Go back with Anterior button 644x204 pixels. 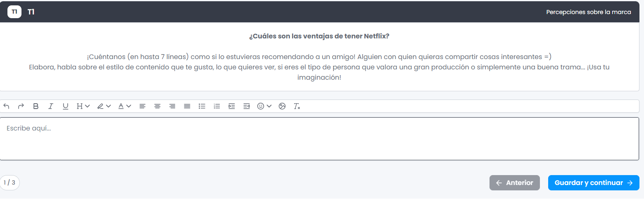(x=515, y=183)
